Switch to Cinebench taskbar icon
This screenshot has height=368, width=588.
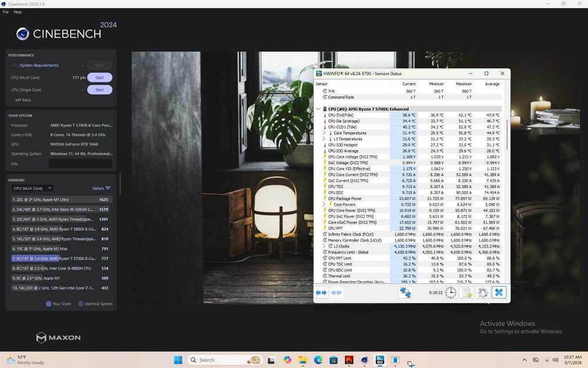tap(365, 360)
